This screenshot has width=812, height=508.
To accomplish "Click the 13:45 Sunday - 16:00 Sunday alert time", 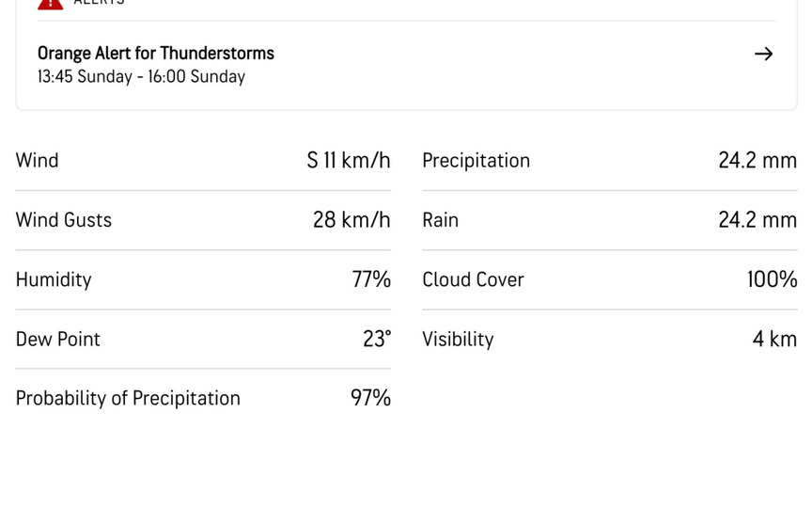I will tap(141, 77).
